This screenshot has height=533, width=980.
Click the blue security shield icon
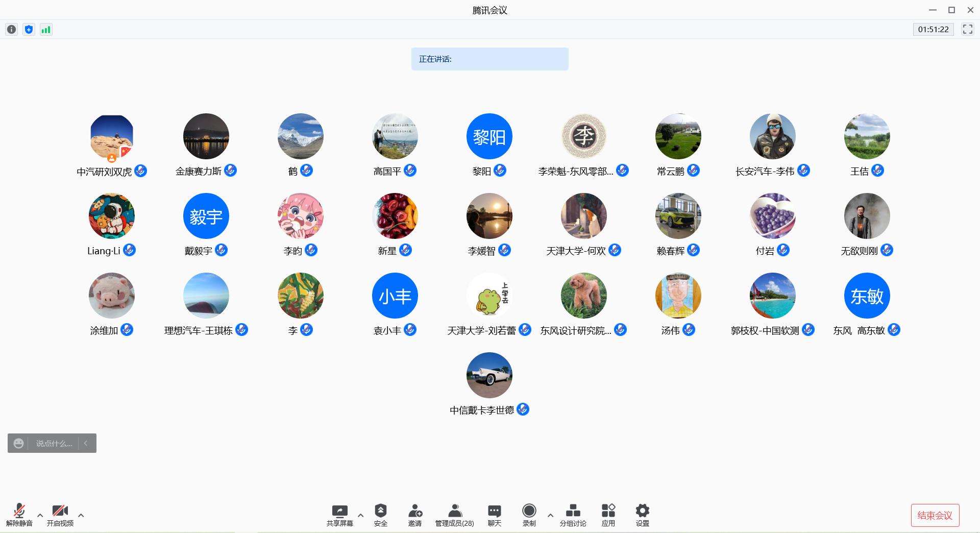click(29, 30)
